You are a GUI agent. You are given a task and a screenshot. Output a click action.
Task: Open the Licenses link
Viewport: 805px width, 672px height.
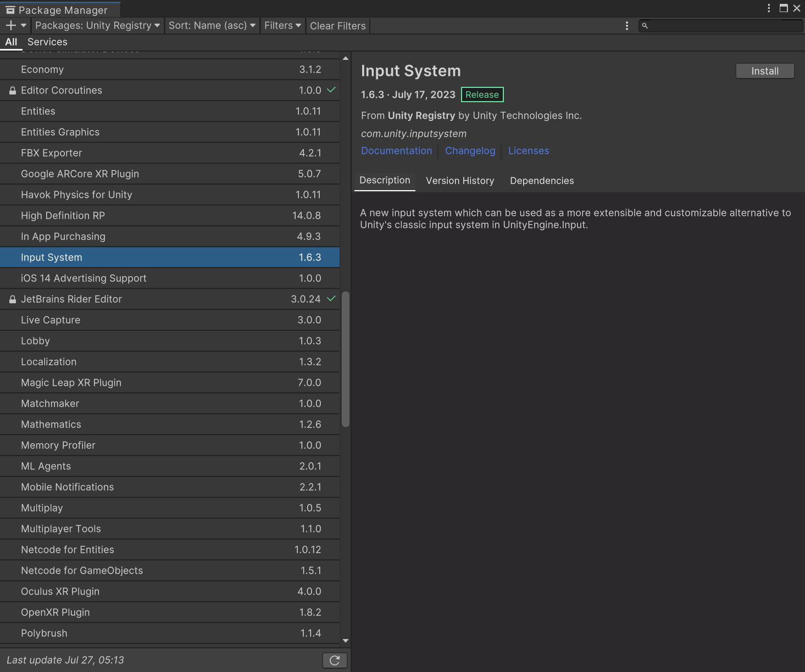(x=529, y=151)
